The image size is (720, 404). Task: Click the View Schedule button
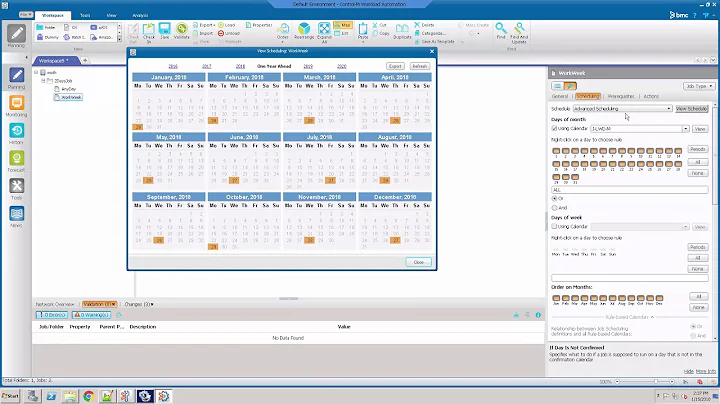point(692,109)
